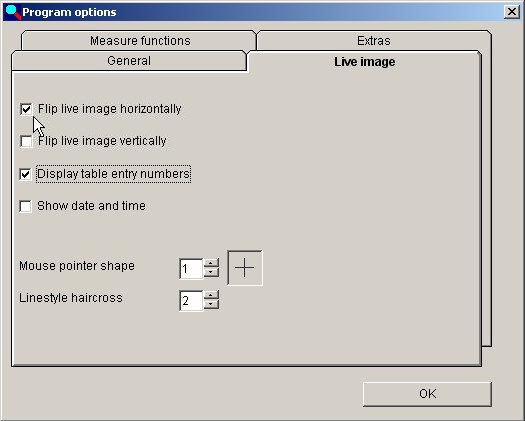Open the Extras tab
Screen dimensions: 525x421
tap(374, 41)
